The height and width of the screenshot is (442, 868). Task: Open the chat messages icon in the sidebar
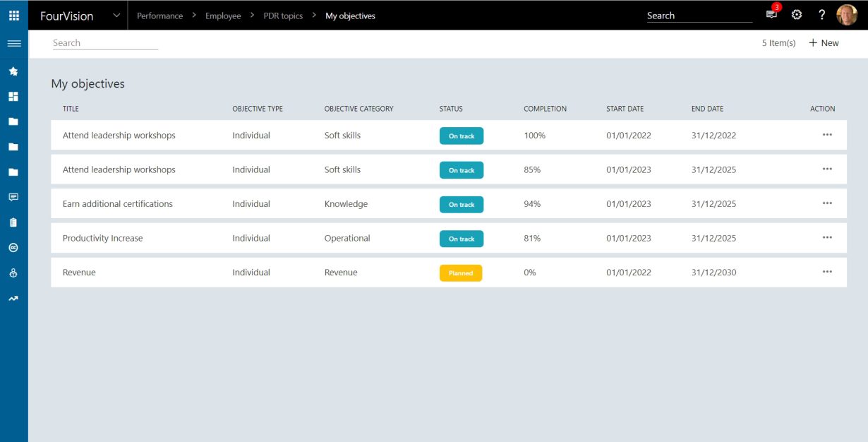[13, 196]
